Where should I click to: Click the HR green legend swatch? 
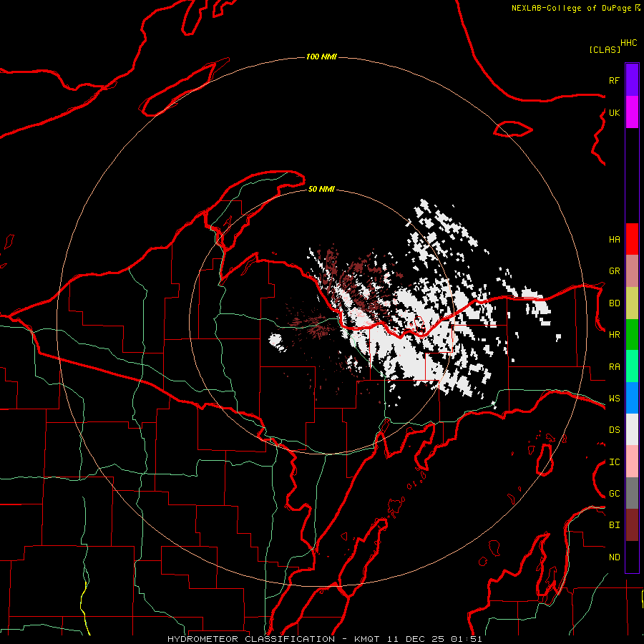tap(632, 335)
